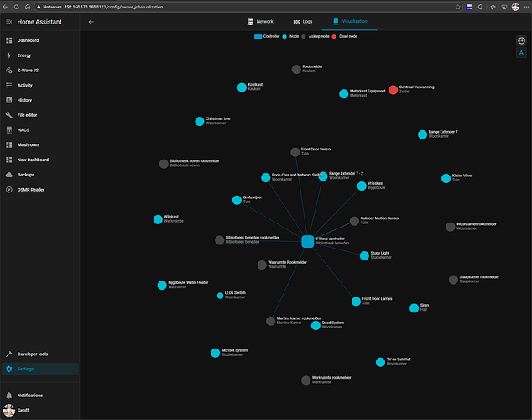Viewport: 532px width, 420px height.
Task: Switch to the Logs tab
Action: 303,22
